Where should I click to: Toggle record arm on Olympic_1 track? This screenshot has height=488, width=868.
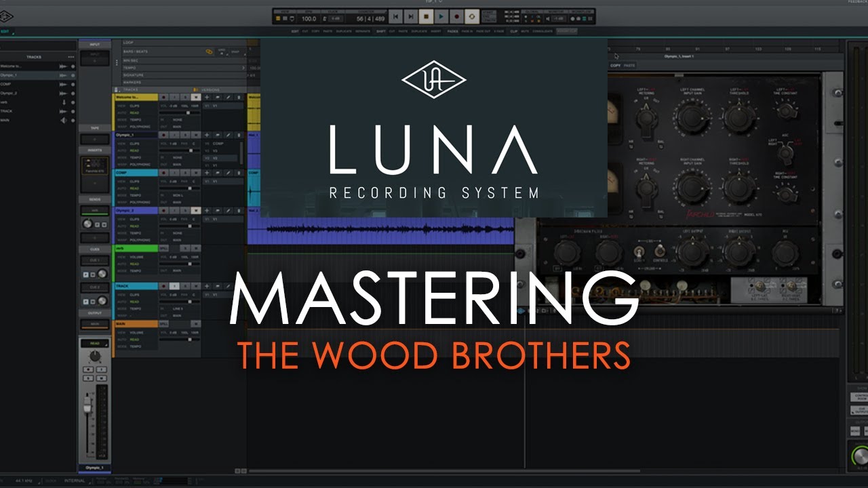click(163, 135)
